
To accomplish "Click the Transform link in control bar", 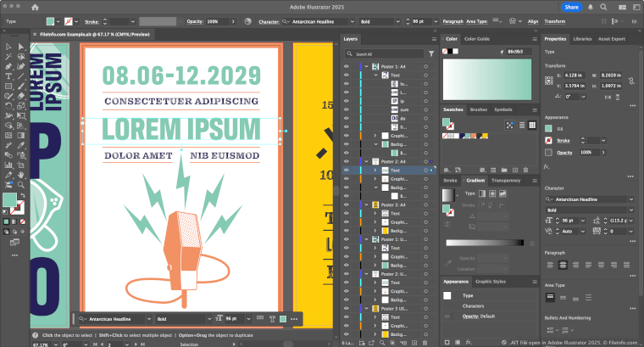I will click(554, 20).
